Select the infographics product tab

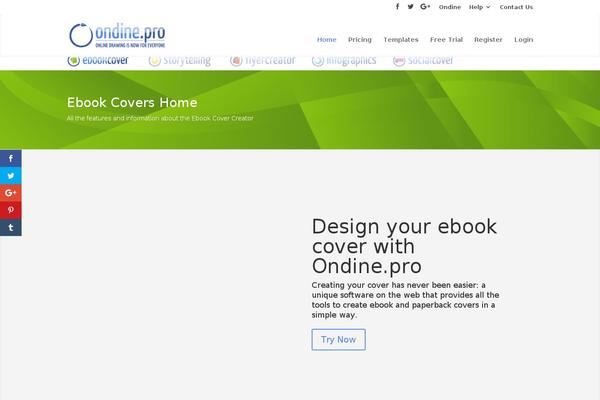pos(344,60)
